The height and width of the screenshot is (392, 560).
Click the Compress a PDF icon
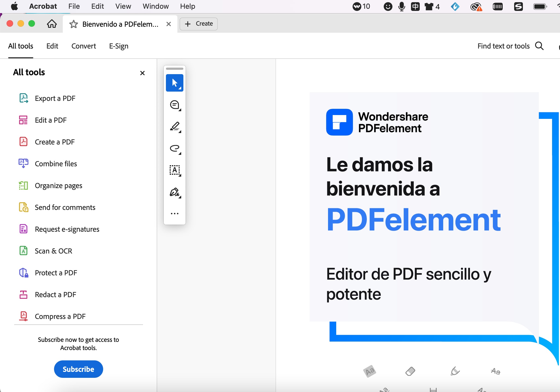[x=23, y=316]
